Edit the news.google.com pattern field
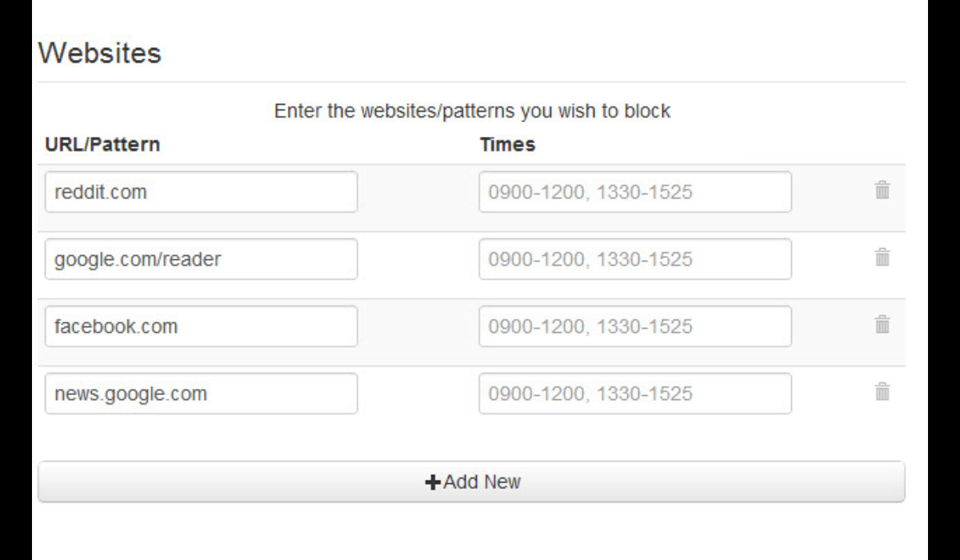 (201, 394)
